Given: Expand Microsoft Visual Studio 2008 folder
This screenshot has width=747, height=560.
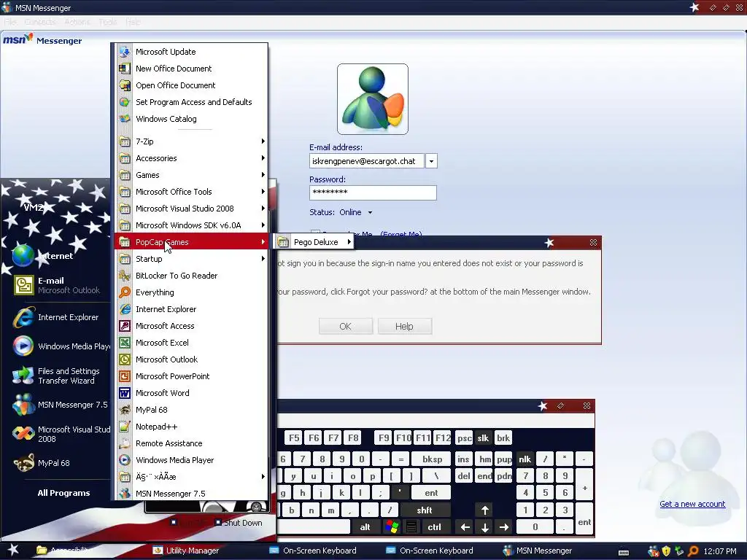Looking at the screenshot, I should click(190, 208).
